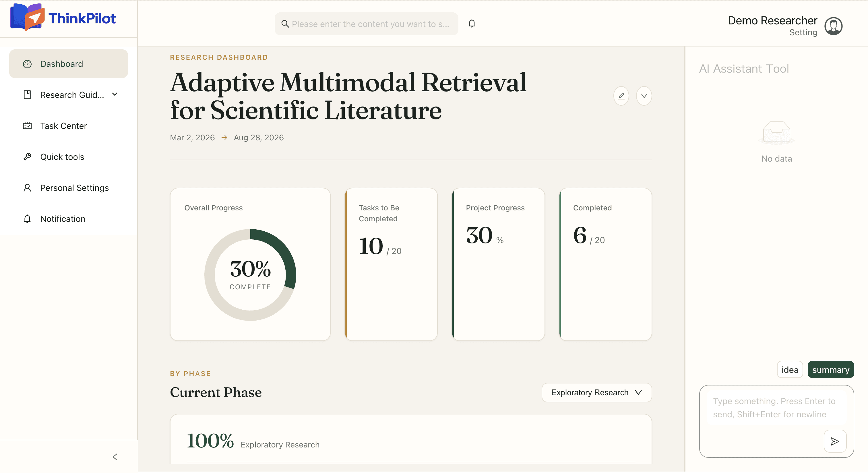Send message with the paper plane icon

pos(835,441)
